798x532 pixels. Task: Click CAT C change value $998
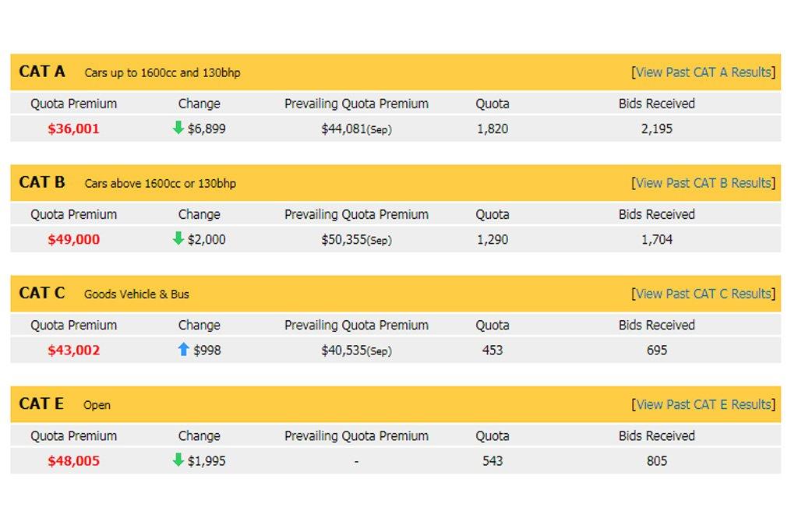[x=207, y=351]
